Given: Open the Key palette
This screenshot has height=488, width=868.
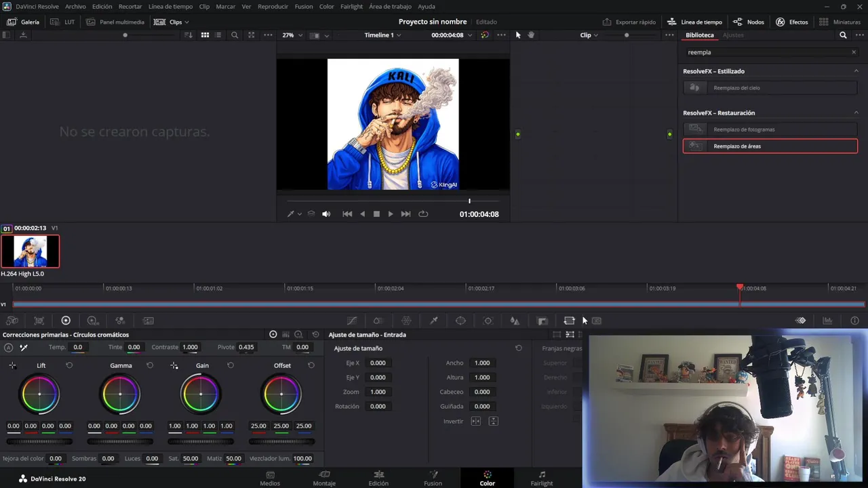Looking at the screenshot, I should click(x=542, y=321).
